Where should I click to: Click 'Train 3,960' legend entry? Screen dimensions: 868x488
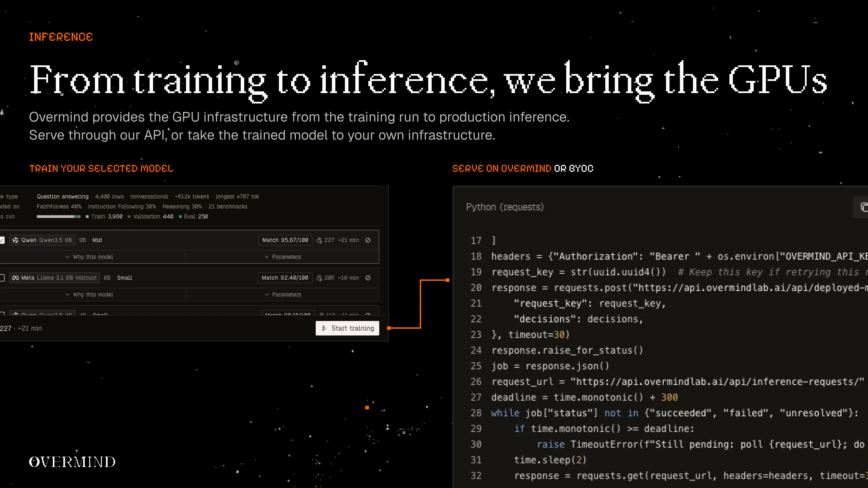coord(104,217)
